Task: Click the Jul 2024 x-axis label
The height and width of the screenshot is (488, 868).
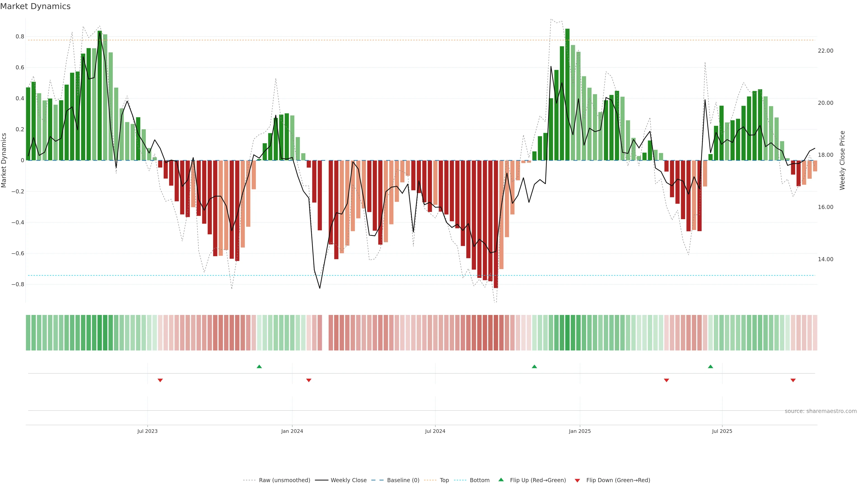Action: (435, 431)
